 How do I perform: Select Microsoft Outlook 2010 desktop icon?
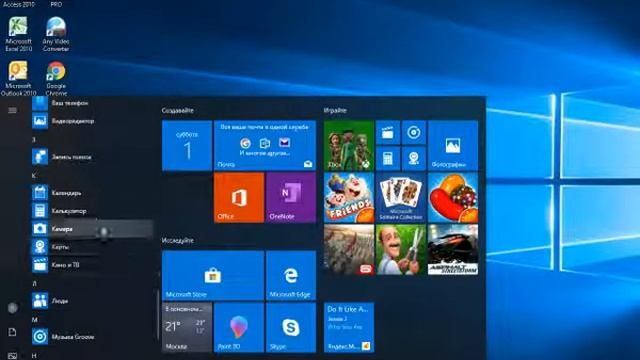(18, 78)
